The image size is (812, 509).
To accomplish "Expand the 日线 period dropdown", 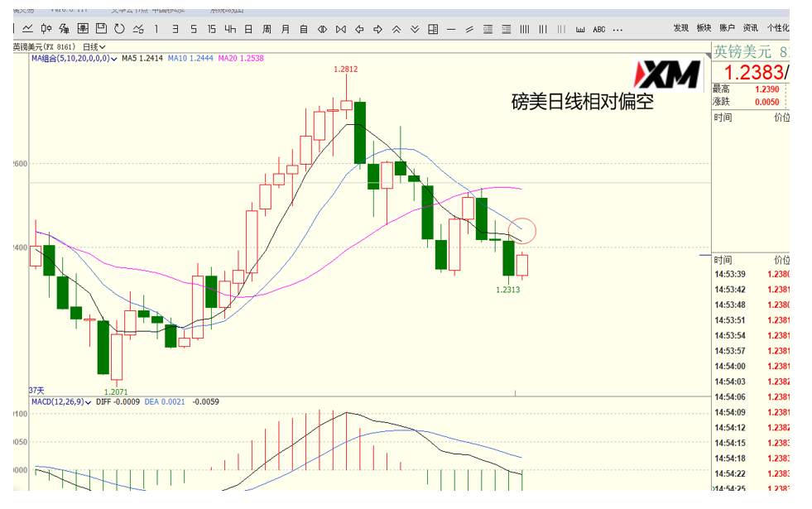I will point(94,46).
